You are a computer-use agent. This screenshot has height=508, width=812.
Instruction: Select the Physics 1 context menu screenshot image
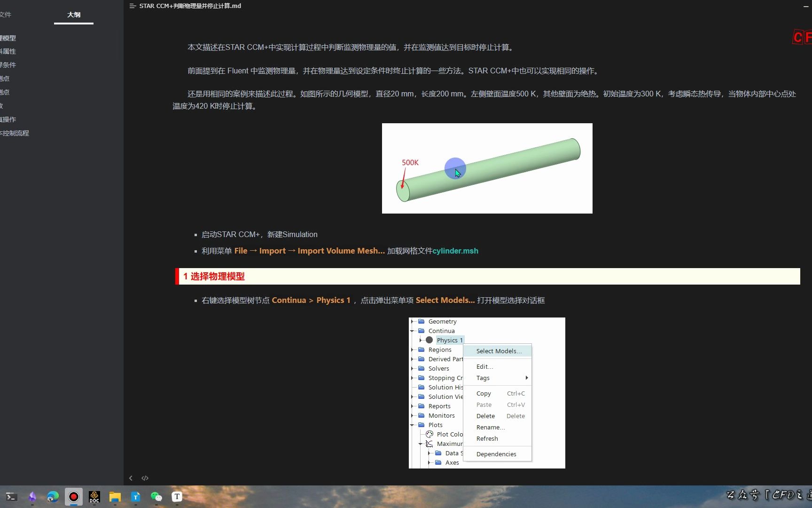(x=487, y=393)
